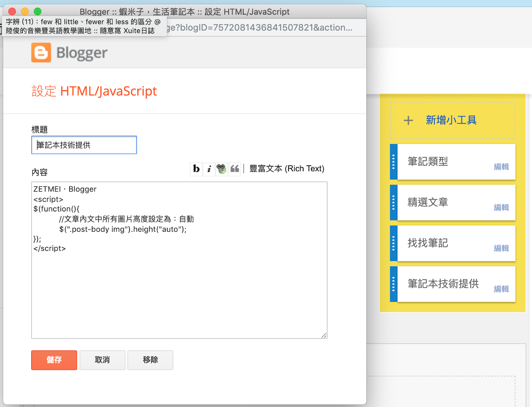Edit the 筆記本技術提供 gadget
This screenshot has height=407, width=532.
click(x=501, y=289)
